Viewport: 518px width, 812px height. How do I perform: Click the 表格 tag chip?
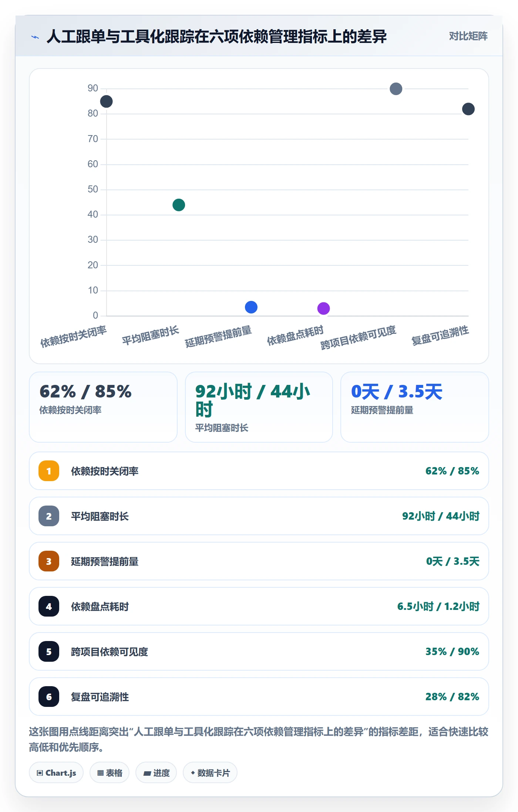coord(110,773)
